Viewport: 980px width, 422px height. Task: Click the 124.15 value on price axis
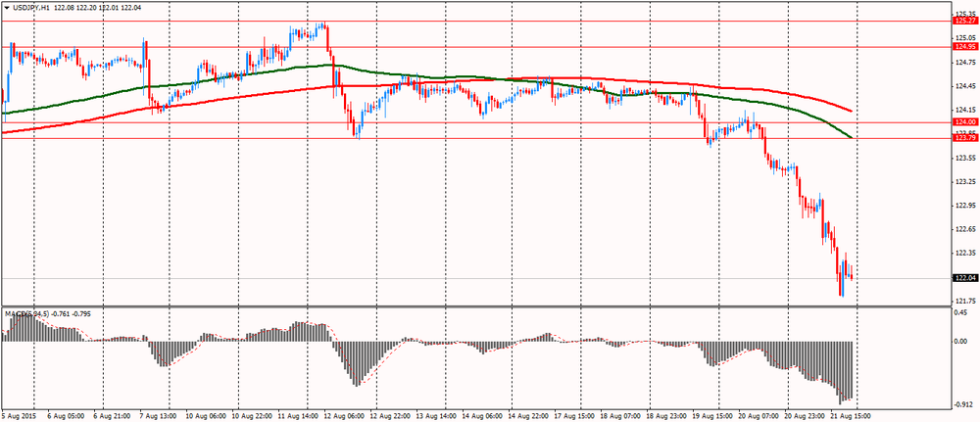coord(965,110)
